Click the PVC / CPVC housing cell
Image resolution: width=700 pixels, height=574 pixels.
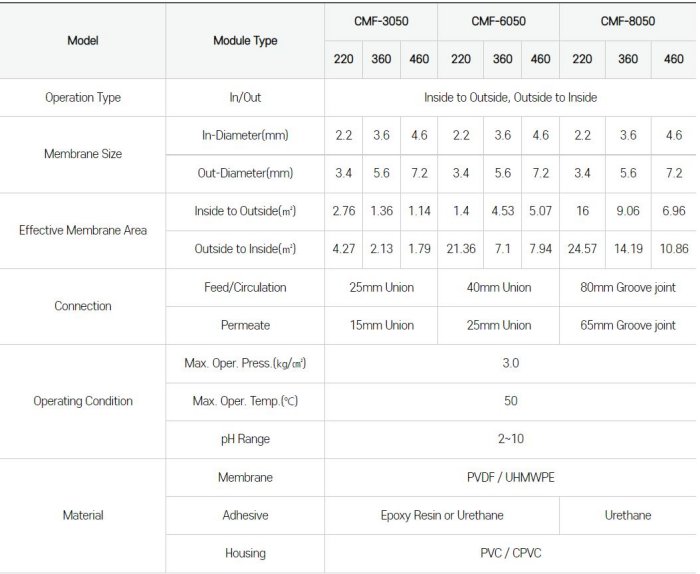pos(510,553)
